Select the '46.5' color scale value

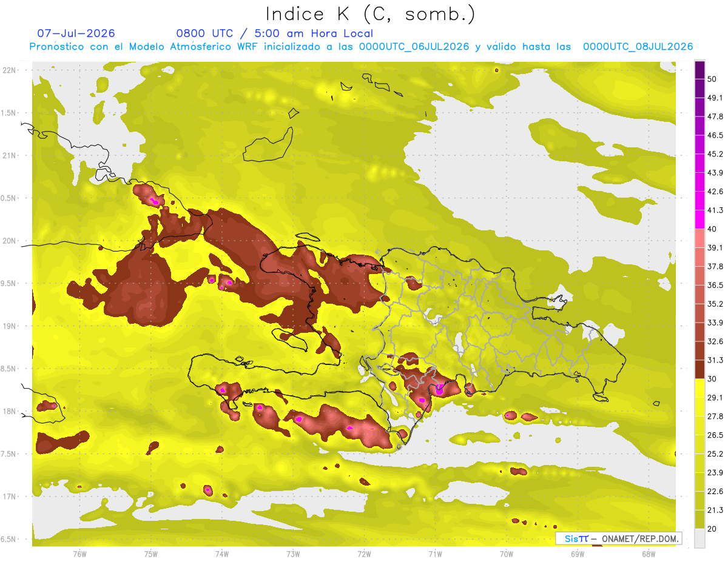715,135
